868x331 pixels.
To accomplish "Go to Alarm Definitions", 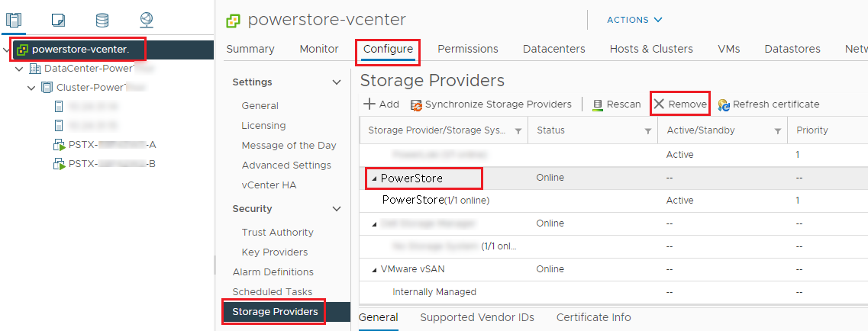I will [x=273, y=272].
